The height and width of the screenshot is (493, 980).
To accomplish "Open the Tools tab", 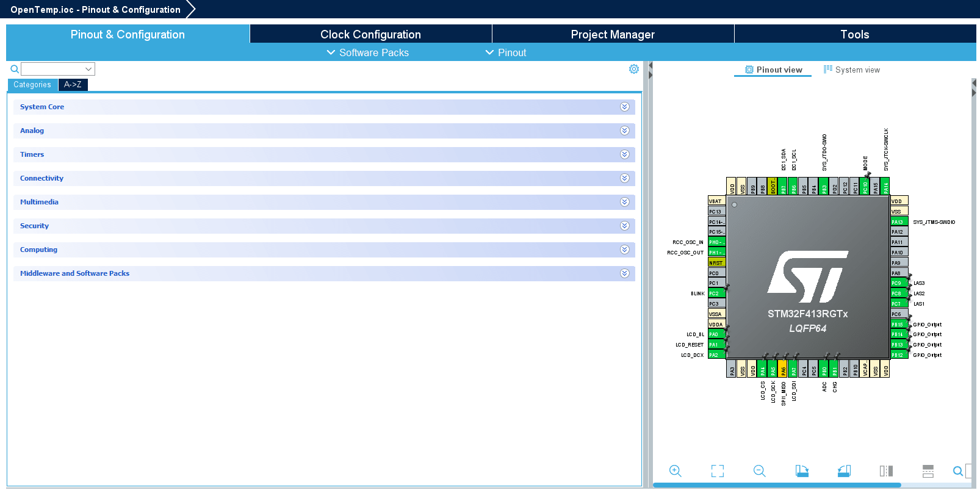I will (855, 34).
